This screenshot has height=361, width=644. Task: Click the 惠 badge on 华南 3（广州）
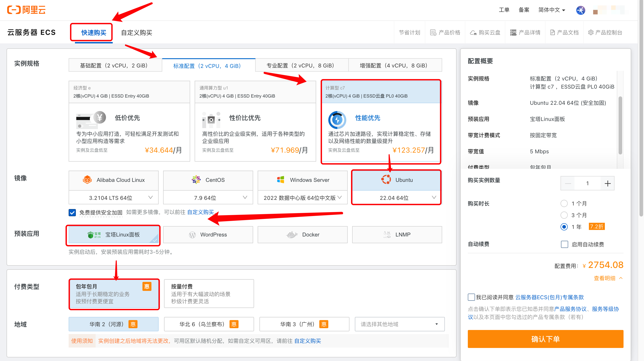[x=324, y=324]
